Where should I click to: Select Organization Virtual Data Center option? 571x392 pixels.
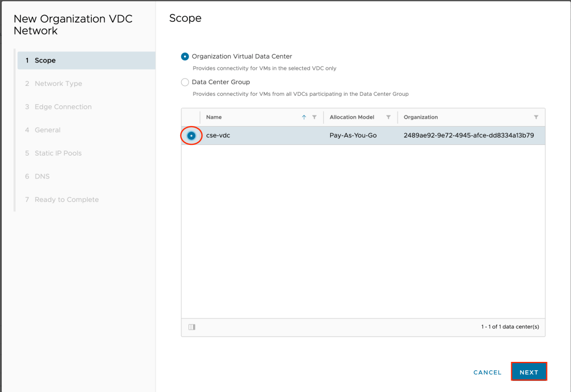(185, 56)
